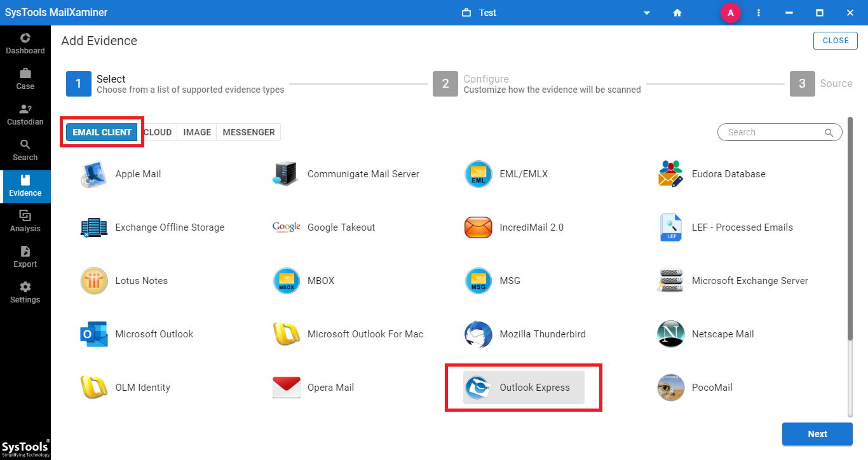
Task: Switch to the CLOUD tab
Action: (x=158, y=132)
